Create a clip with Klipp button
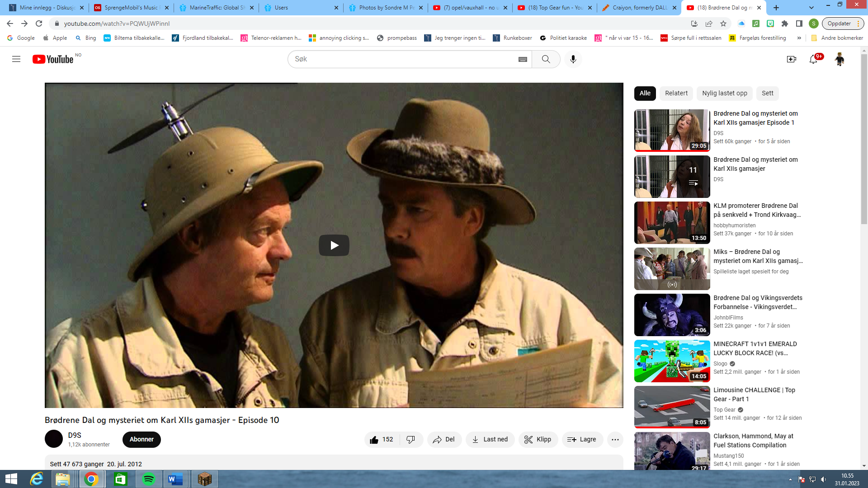Image resolution: width=868 pixels, height=488 pixels. point(538,440)
